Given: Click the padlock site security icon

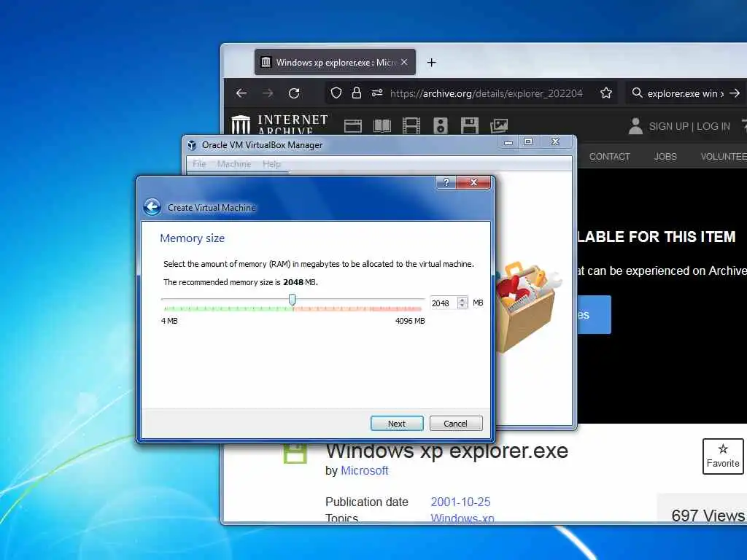Looking at the screenshot, I should coord(356,93).
